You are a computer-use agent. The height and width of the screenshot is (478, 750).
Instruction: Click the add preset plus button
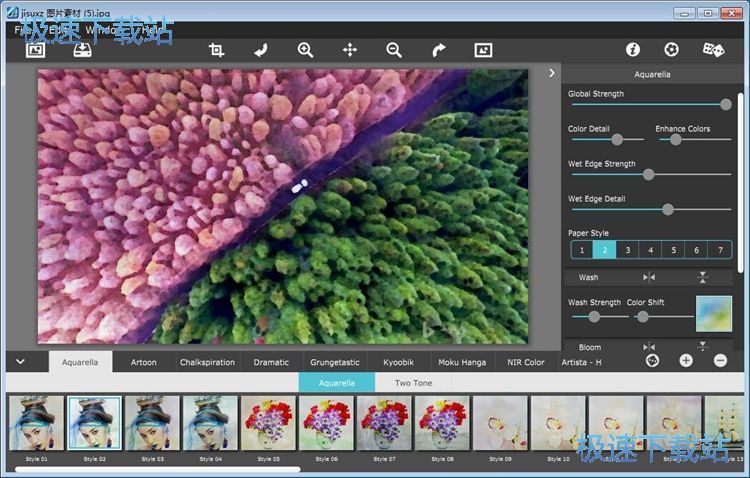click(686, 360)
